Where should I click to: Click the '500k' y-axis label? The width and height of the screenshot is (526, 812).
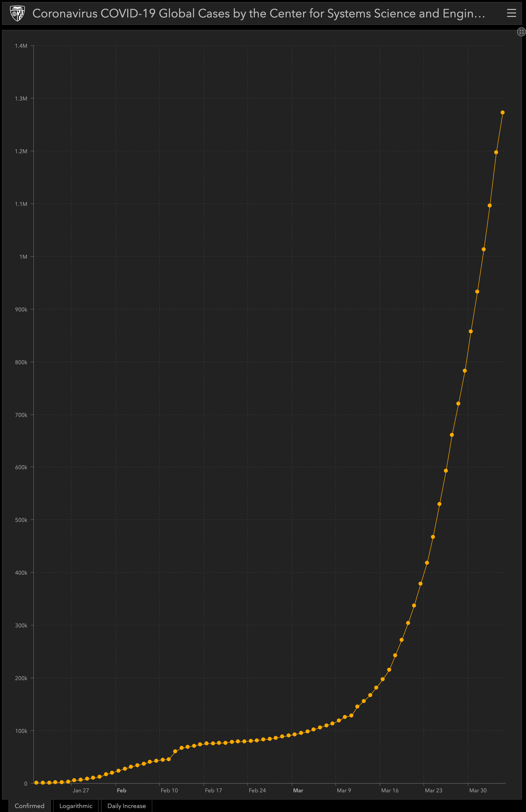coord(21,520)
